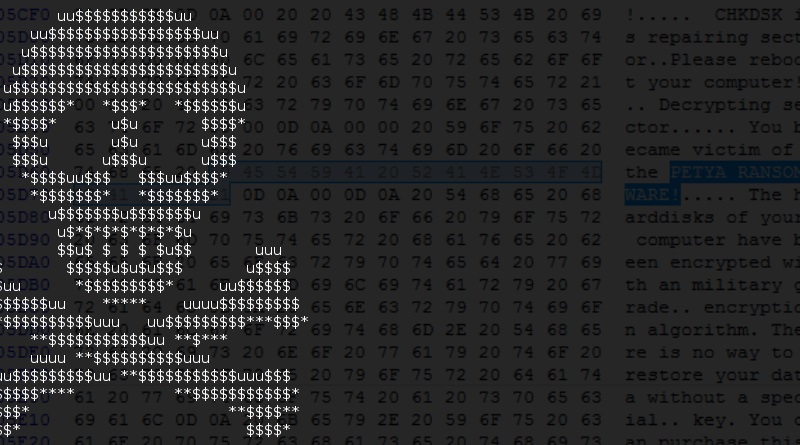
Task: Click the '05DA0' offset label
Action: click(25, 262)
